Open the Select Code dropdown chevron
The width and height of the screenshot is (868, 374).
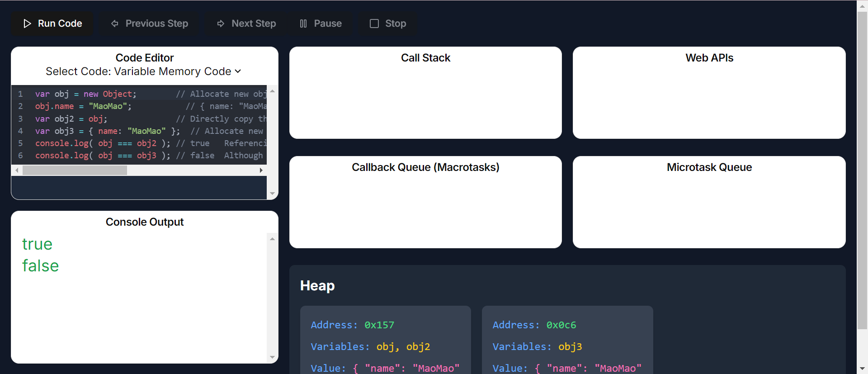[x=238, y=71]
